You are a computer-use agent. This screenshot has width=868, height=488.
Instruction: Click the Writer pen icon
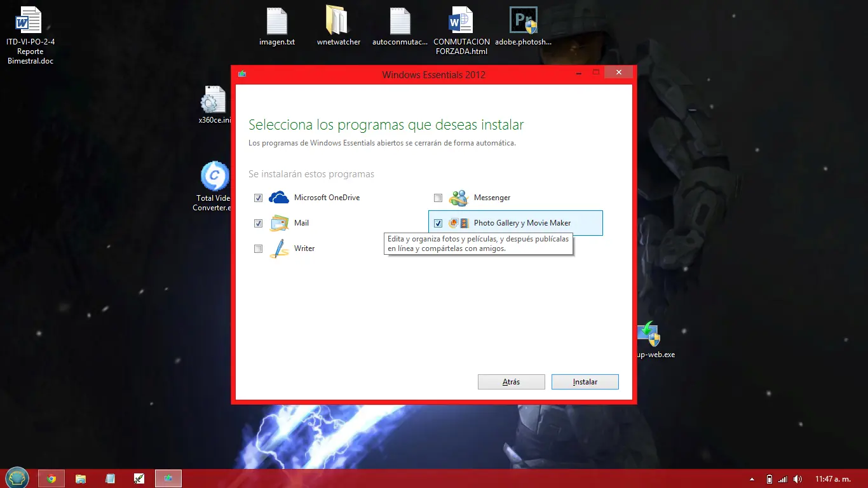[279, 248]
